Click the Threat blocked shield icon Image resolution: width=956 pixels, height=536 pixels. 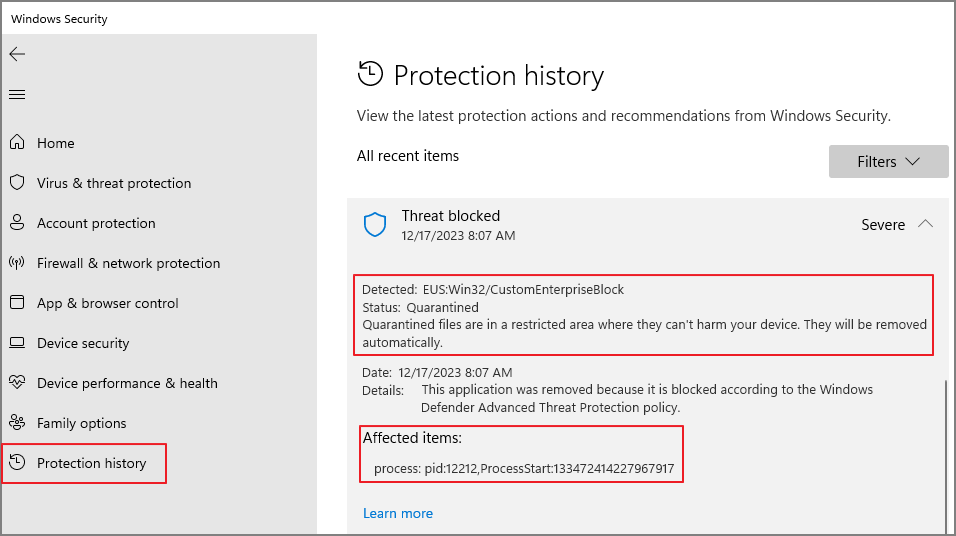(375, 225)
